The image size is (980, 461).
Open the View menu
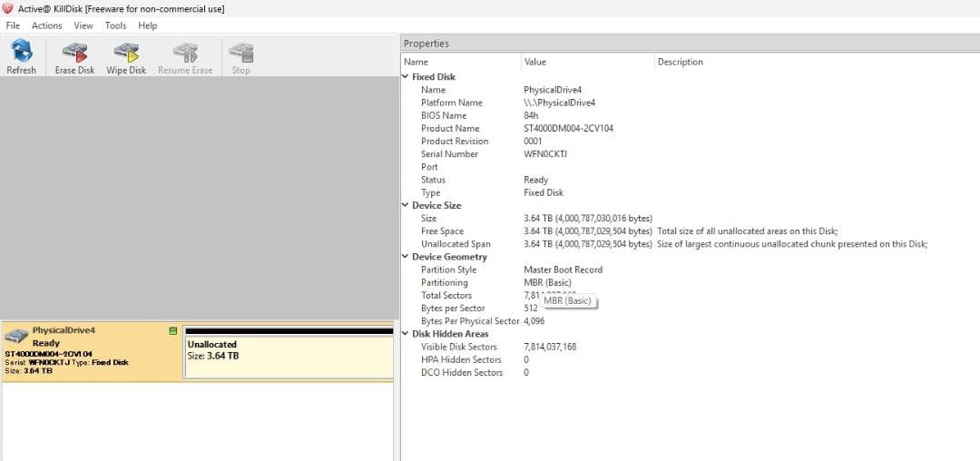tap(83, 25)
